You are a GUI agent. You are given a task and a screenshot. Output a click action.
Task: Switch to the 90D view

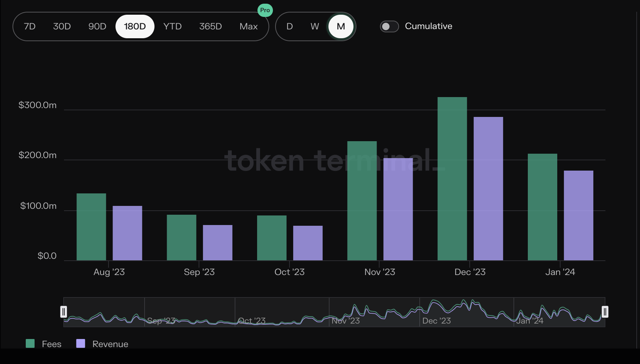tap(97, 26)
